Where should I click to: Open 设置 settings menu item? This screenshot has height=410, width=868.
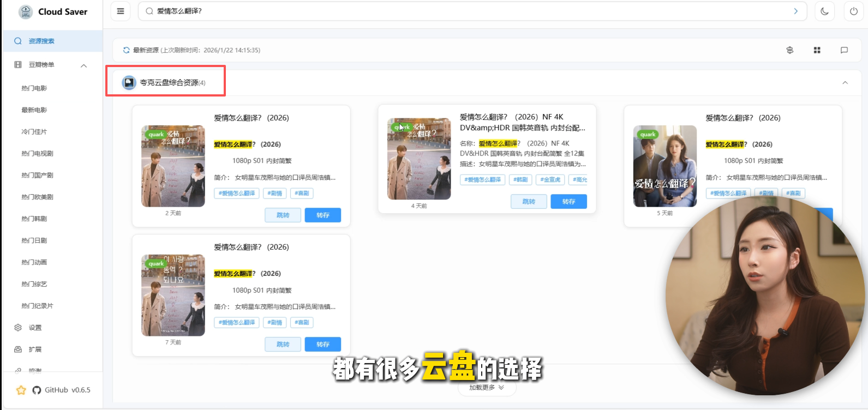coord(35,328)
